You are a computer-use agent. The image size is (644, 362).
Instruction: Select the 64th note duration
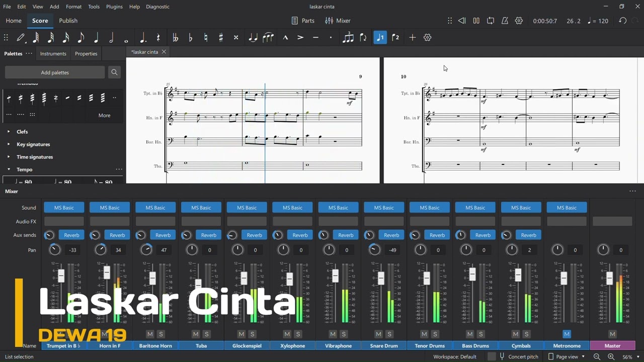coord(36,38)
